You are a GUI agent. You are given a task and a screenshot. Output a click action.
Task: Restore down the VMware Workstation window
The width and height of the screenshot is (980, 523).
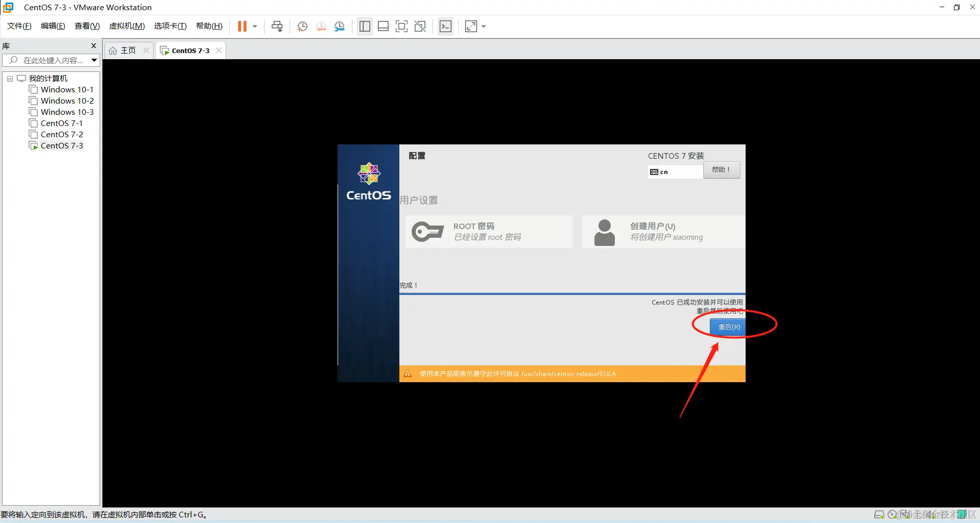(957, 7)
